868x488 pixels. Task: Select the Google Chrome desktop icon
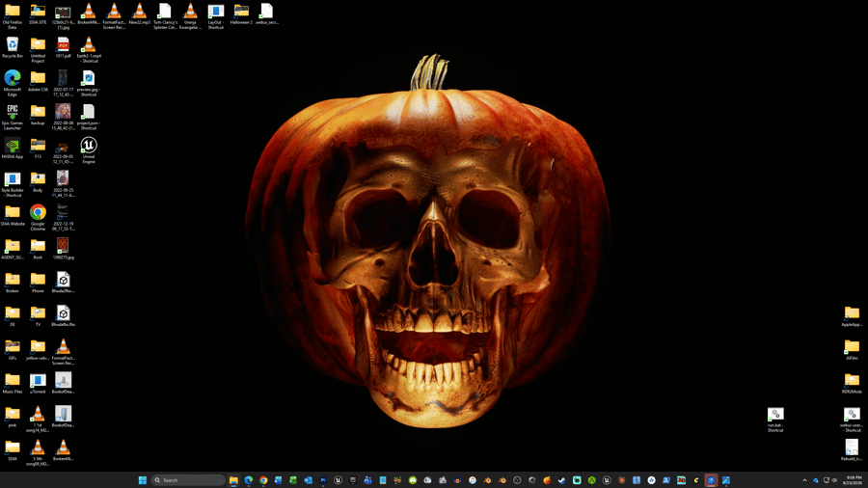(x=38, y=217)
